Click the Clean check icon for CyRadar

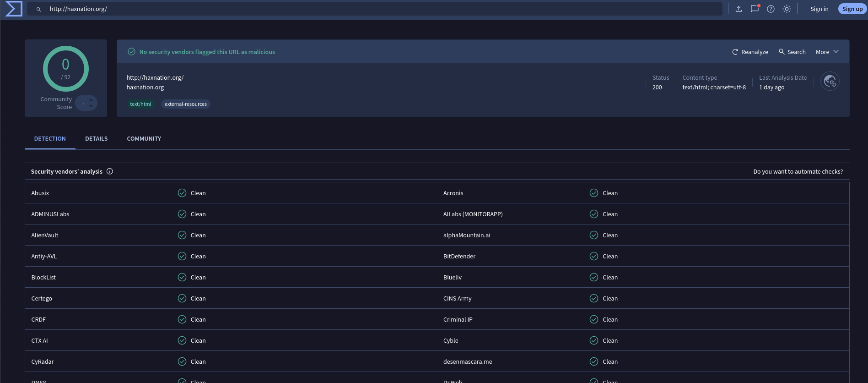coord(182,361)
